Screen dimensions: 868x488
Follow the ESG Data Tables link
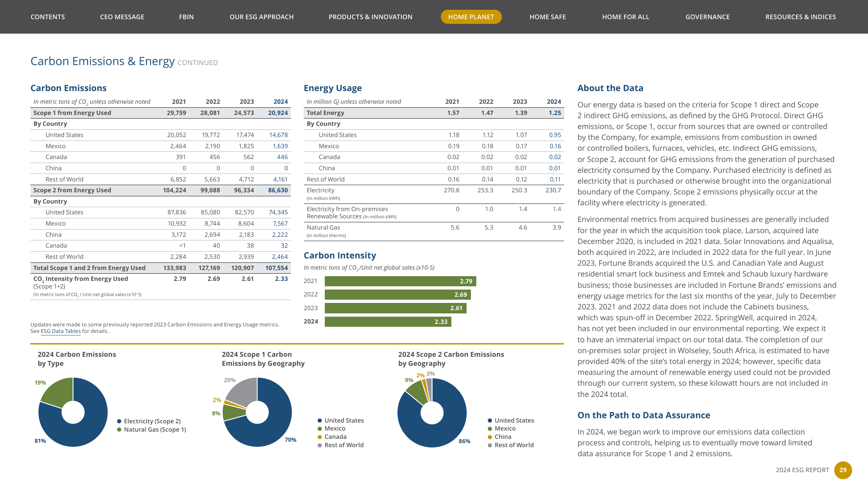(60, 331)
